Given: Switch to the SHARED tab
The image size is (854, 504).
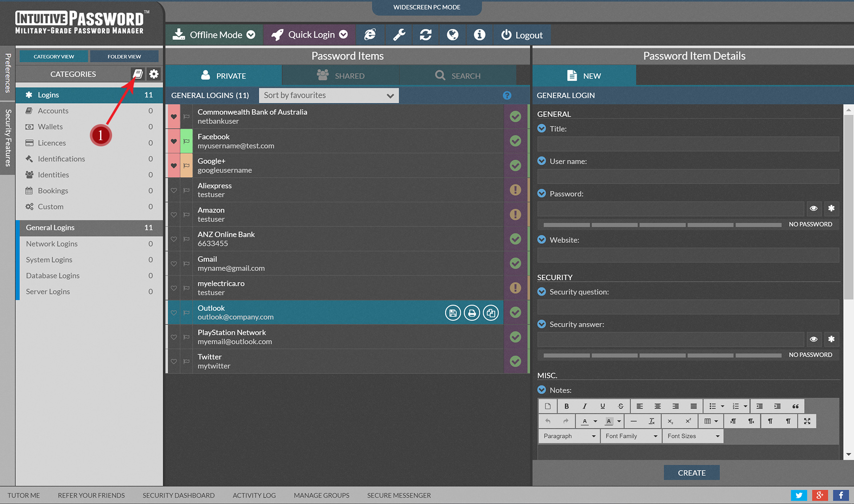Looking at the screenshot, I should pyautogui.click(x=341, y=76).
